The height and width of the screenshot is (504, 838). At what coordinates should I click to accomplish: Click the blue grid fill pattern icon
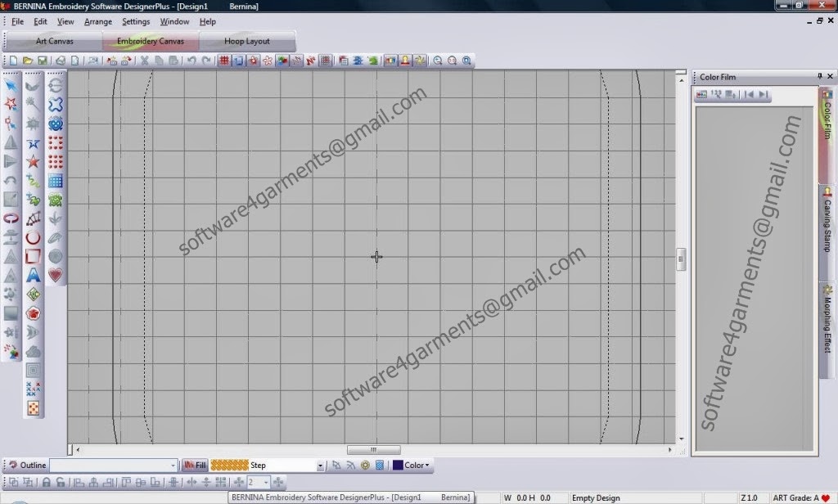(x=56, y=181)
